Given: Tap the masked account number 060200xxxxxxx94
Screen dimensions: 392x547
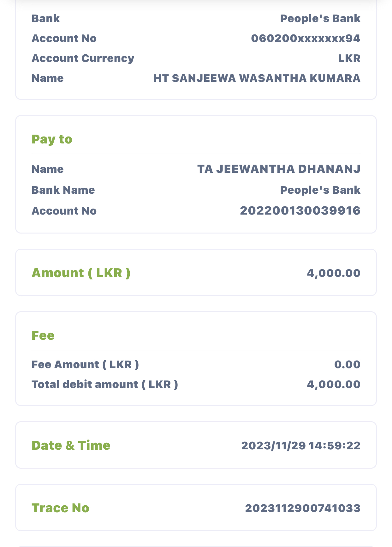Looking at the screenshot, I should [306, 39].
